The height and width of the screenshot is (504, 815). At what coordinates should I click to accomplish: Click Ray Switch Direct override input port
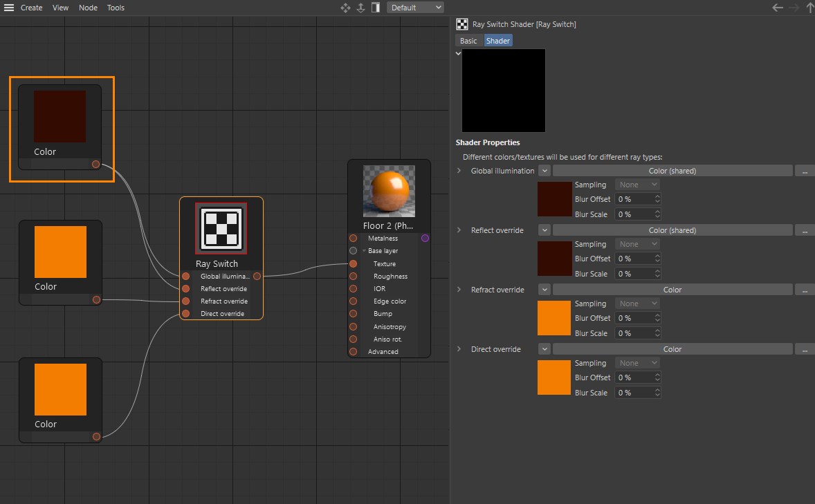coord(185,314)
